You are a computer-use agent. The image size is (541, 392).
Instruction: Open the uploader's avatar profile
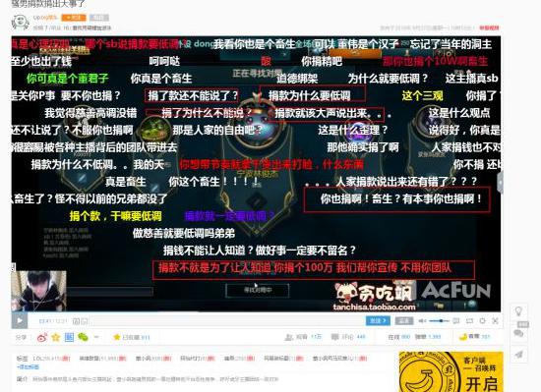pyautogui.click(x=20, y=22)
